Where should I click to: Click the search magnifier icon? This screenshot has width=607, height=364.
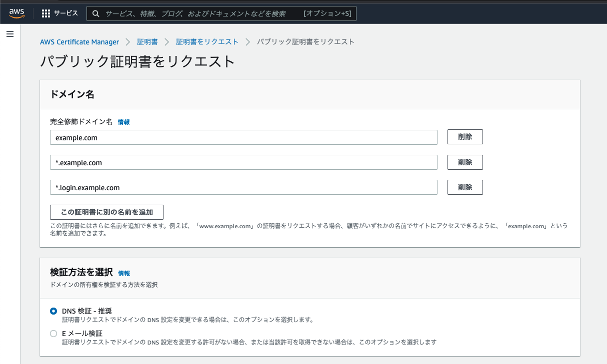pyautogui.click(x=96, y=13)
